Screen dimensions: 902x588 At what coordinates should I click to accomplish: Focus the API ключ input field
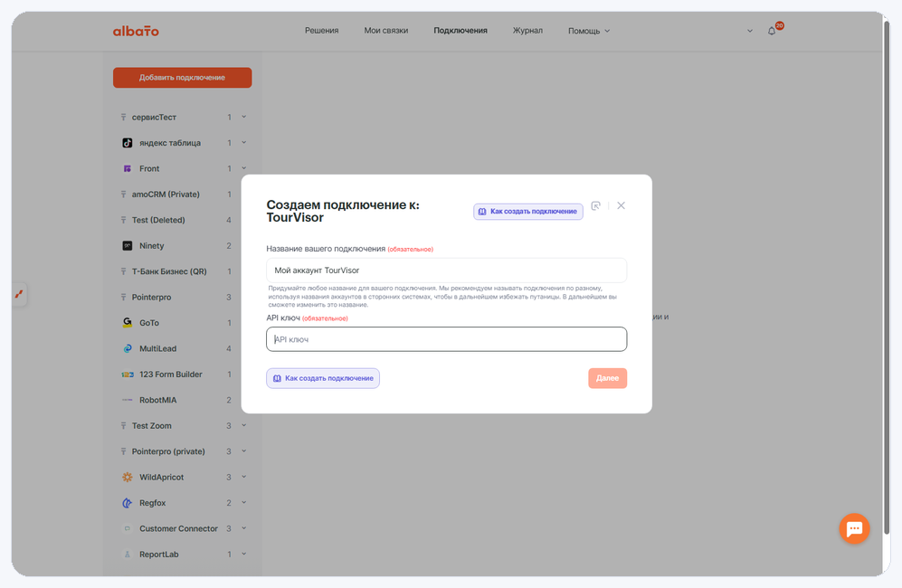click(x=446, y=339)
